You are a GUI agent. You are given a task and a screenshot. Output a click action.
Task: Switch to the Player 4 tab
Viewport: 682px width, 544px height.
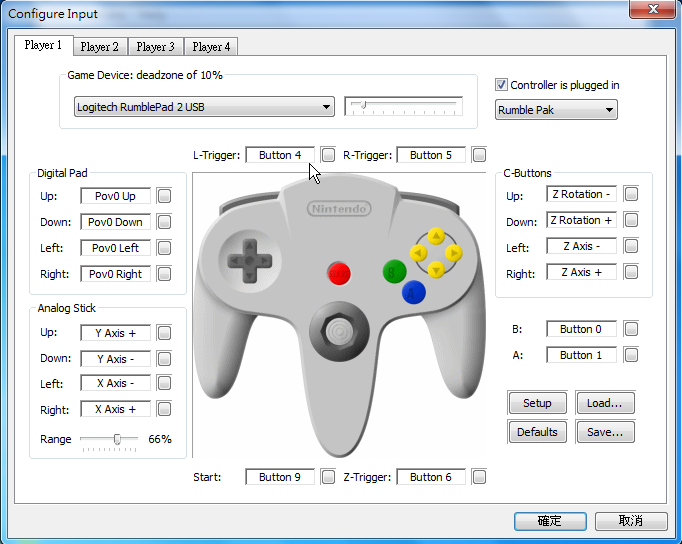pyautogui.click(x=211, y=47)
